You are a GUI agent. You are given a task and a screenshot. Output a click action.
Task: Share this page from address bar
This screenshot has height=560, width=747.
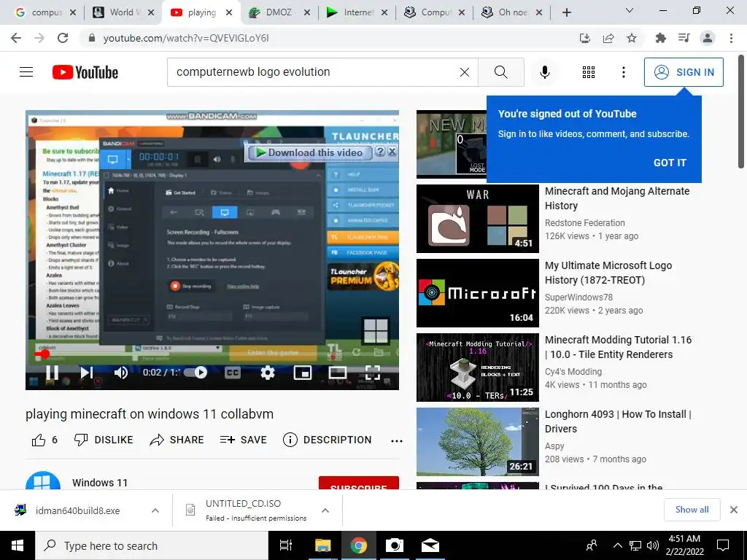click(608, 38)
